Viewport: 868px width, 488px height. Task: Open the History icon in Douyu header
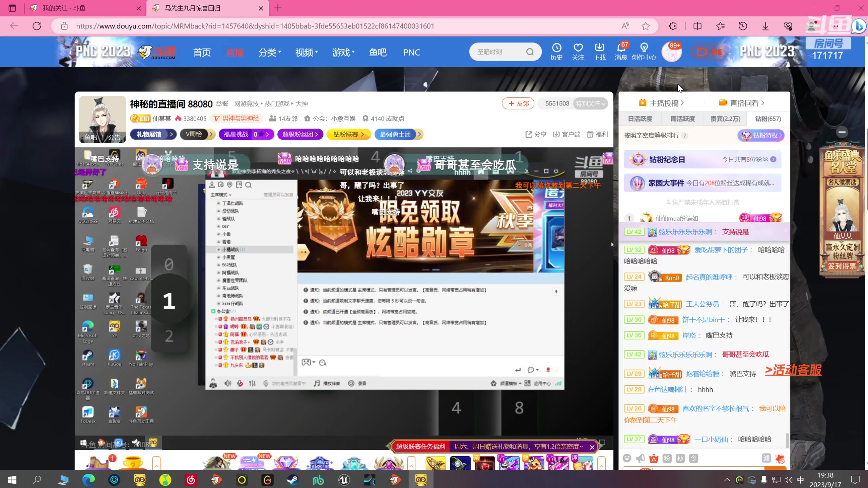click(556, 52)
